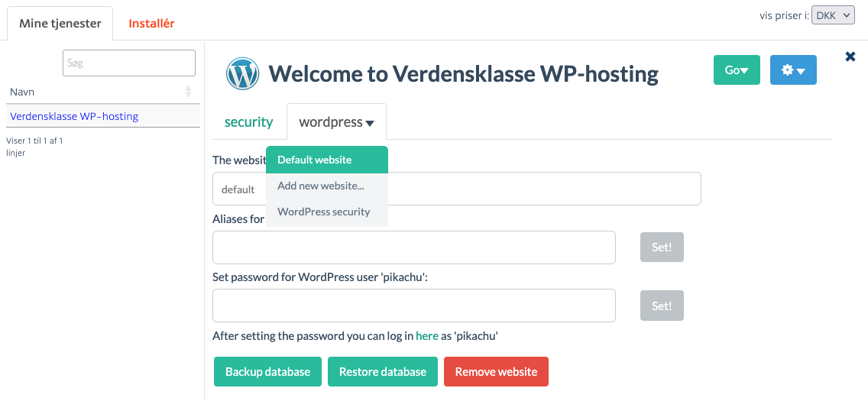The image size is (868, 401).
Task: Collapse the wordpress tab dropdown
Action: (336, 121)
